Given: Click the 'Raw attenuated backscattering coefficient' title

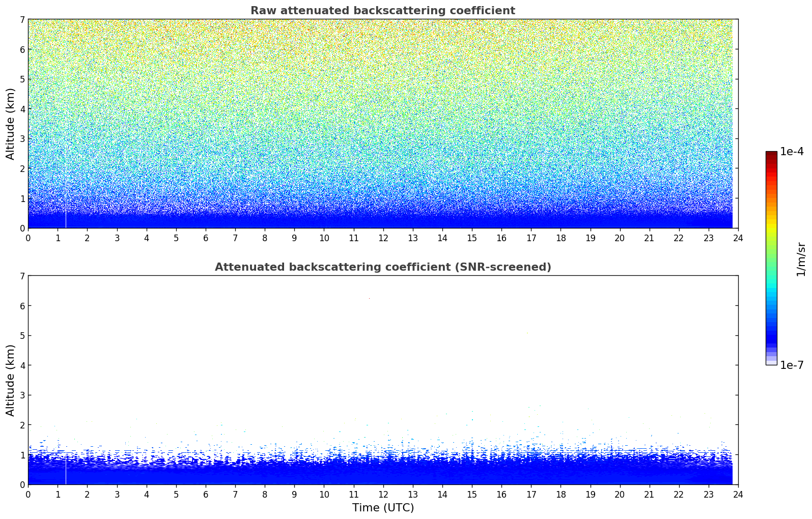Looking at the screenshot, I should point(383,11).
